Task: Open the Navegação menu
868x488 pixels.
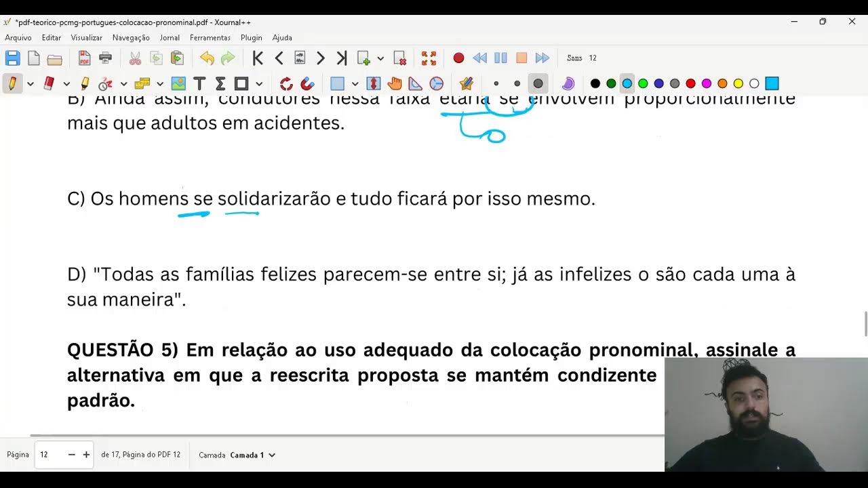Action: (x=131, y=38)
